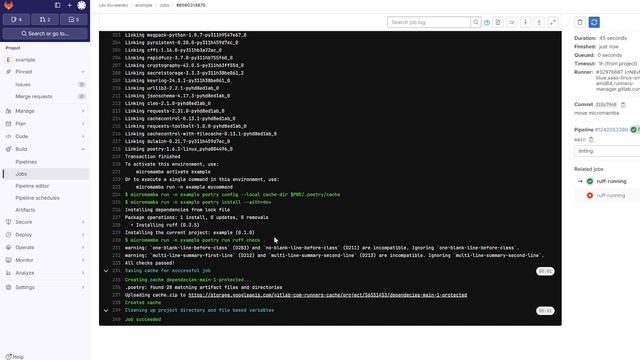Click the 'All checks passed!' log line

149,263
